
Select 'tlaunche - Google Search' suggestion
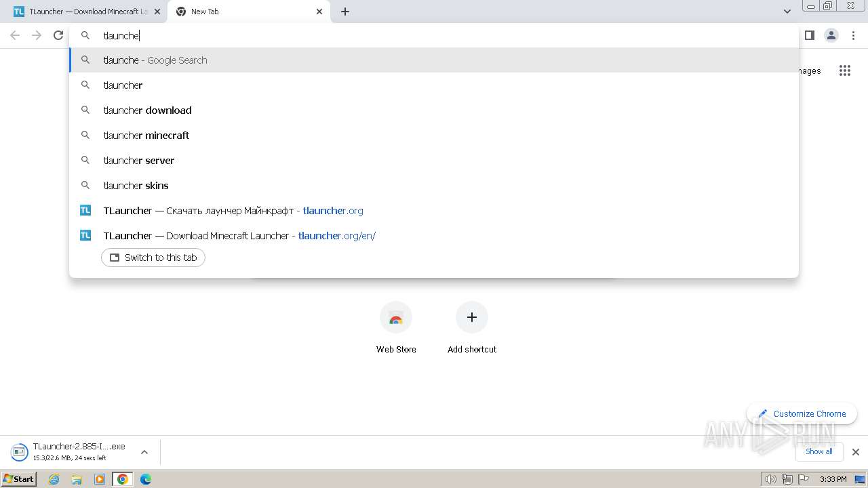point(434,60)
